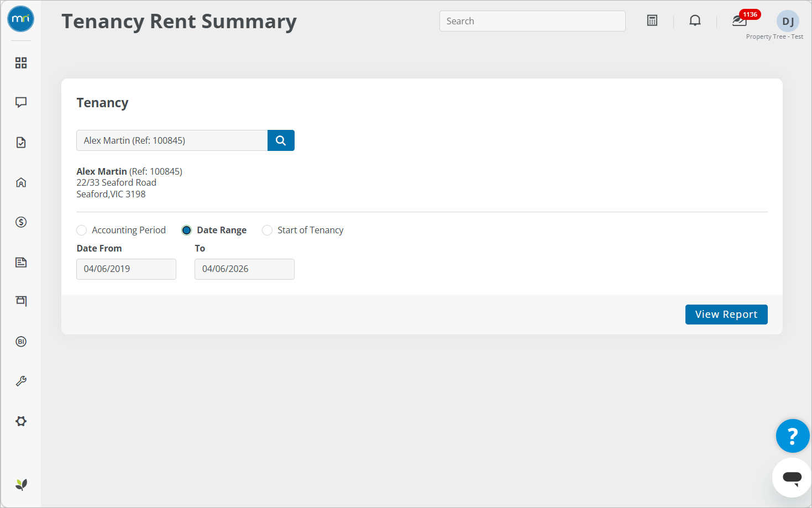The width and height of the screenshot is (812, 508).
Task: Open the chat bubble widget button
Action: (792, 478)
